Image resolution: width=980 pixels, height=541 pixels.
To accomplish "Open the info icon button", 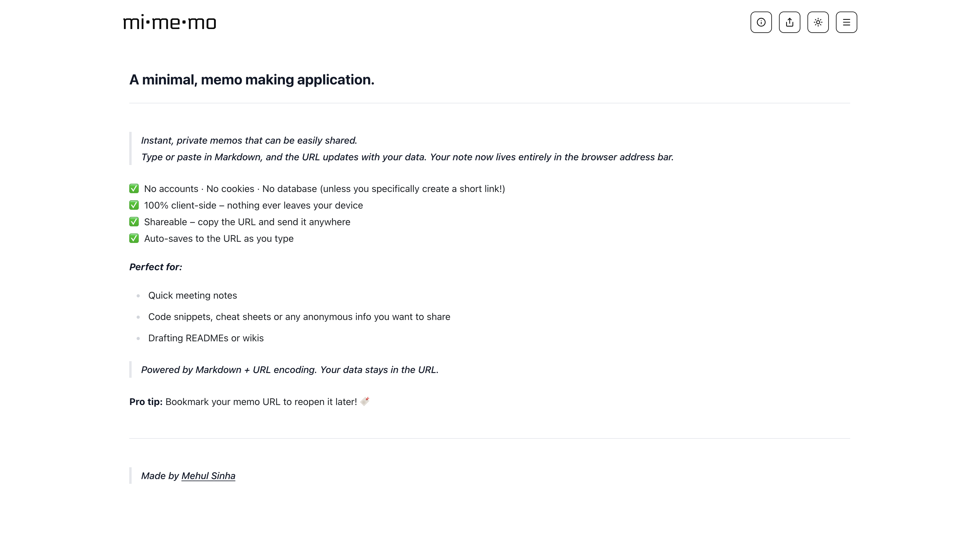I will click(761, 23).
